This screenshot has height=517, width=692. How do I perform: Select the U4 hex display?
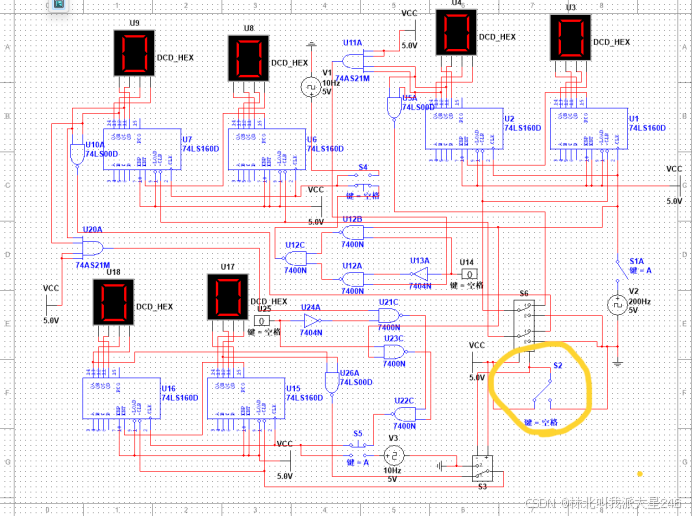tap(456, 33)
